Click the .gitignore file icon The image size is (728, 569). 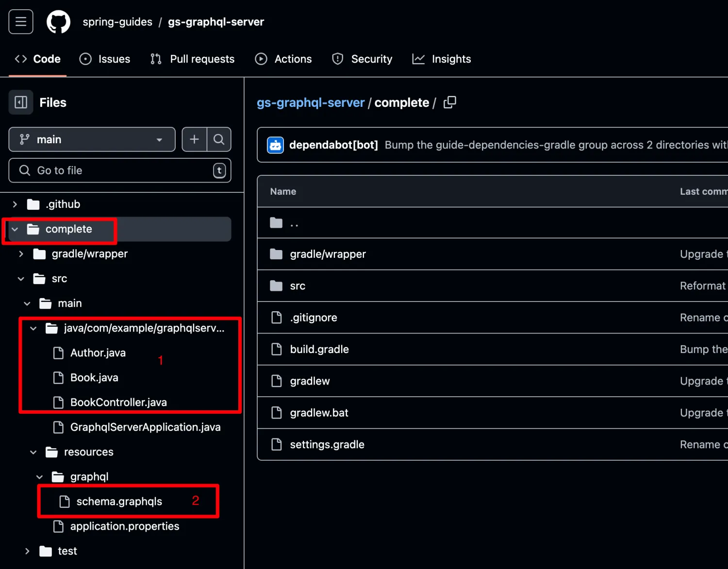point(277,318)
